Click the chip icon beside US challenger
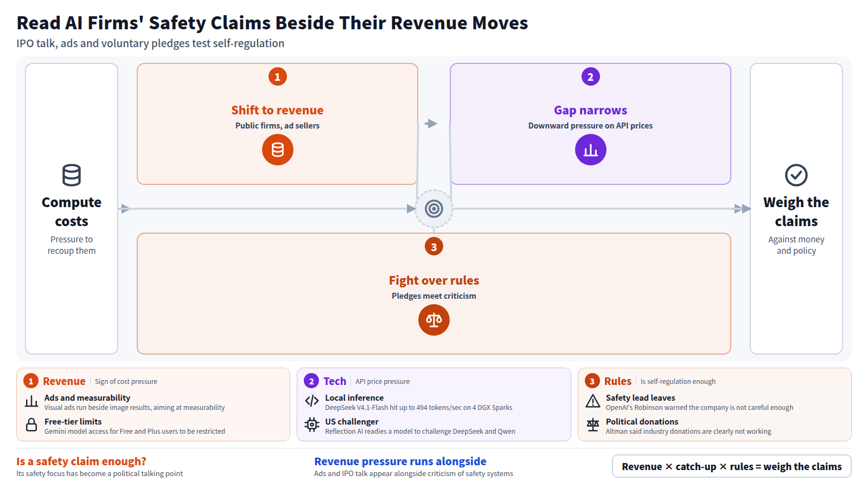Image resolution: width=868 pixels, height=488 pixels. point(312,425)
